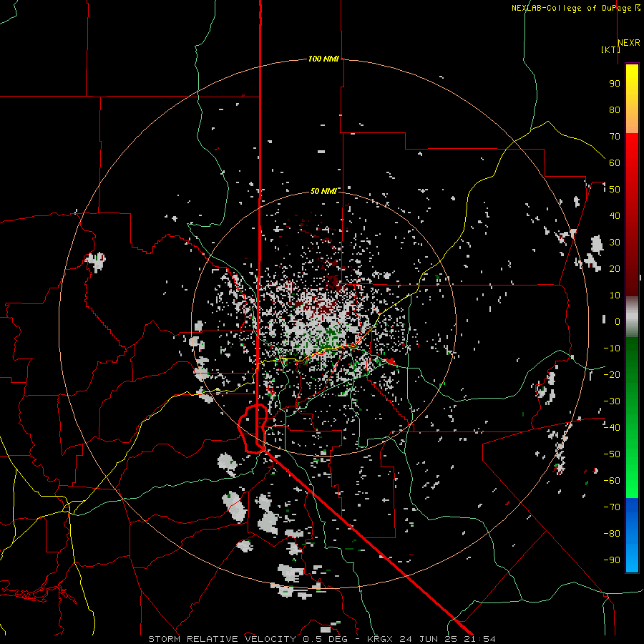
Task: Click the -40 value on velocity scale
Action: pos(612,428)
